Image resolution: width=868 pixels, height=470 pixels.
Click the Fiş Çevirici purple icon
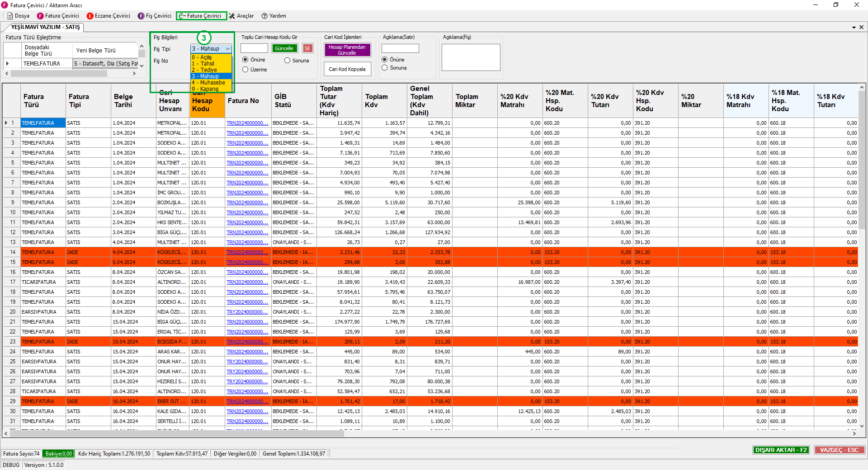click(141, 16)
